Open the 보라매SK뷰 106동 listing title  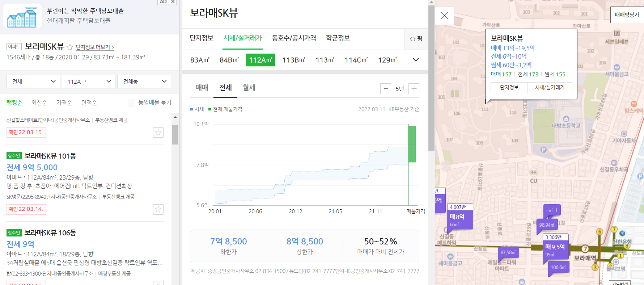tap(50, 233)
